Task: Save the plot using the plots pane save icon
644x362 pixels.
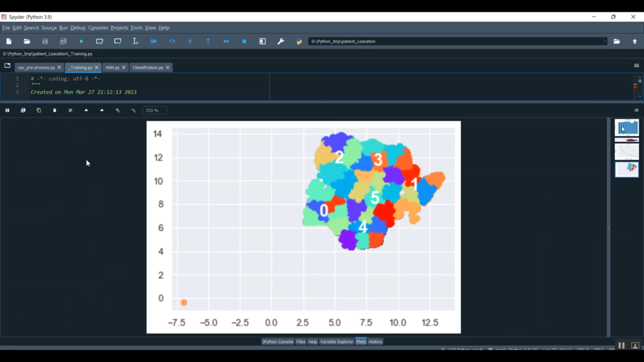Action: pos(7,111)
